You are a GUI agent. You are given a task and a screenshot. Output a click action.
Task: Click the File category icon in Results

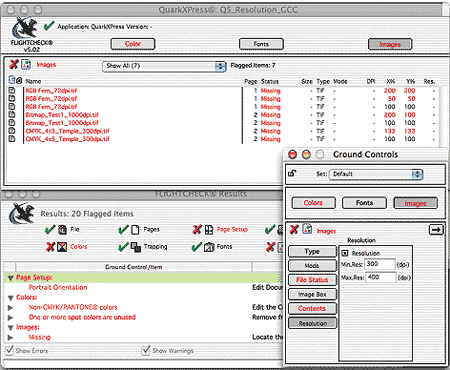(62, 230)
